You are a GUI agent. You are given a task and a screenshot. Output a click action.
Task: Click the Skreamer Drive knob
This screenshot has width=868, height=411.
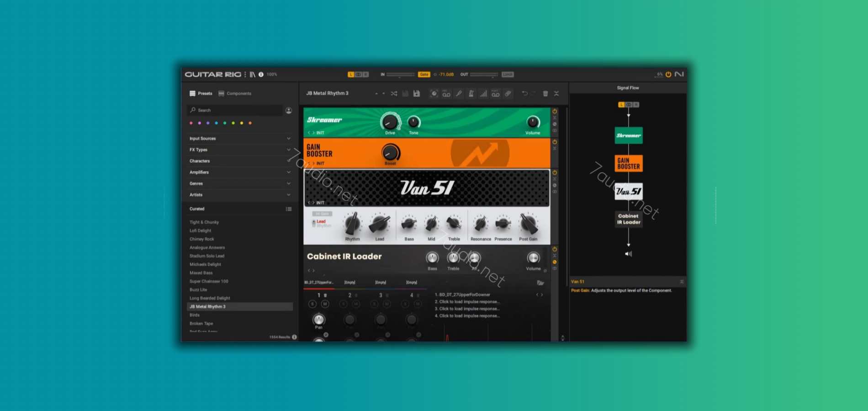(x=390, y=122)
